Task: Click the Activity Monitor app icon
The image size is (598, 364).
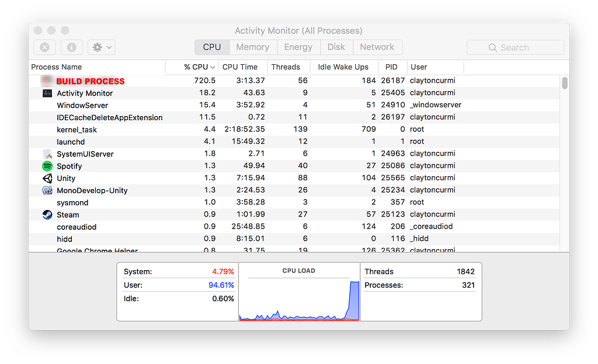Action: point(48,93)
